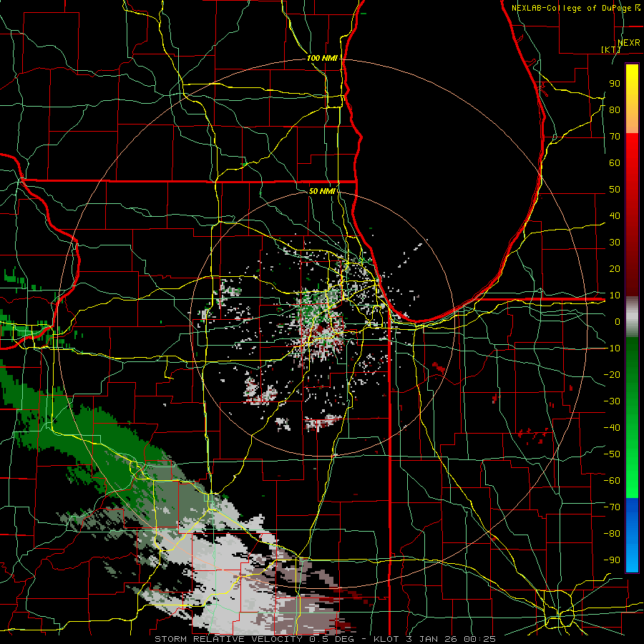Click the "KLOT 3 JAN 26 00:25" timestamp text
644x644 pixels.
pyautogui.click(x=434, y=639)
